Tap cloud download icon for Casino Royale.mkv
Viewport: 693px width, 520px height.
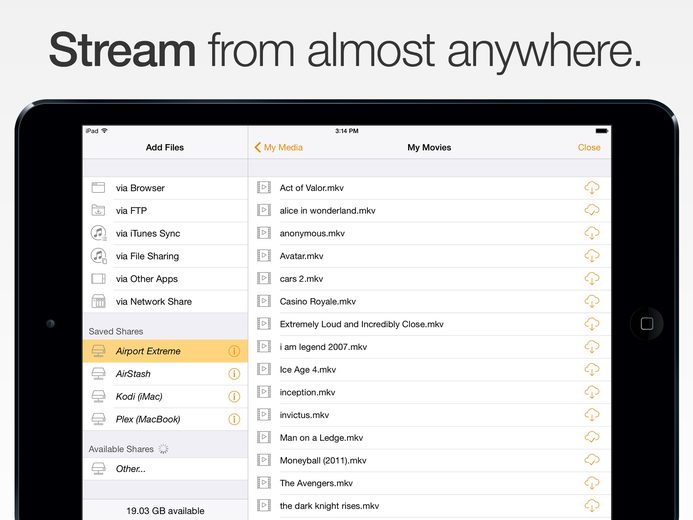click(x=592, y=301)
